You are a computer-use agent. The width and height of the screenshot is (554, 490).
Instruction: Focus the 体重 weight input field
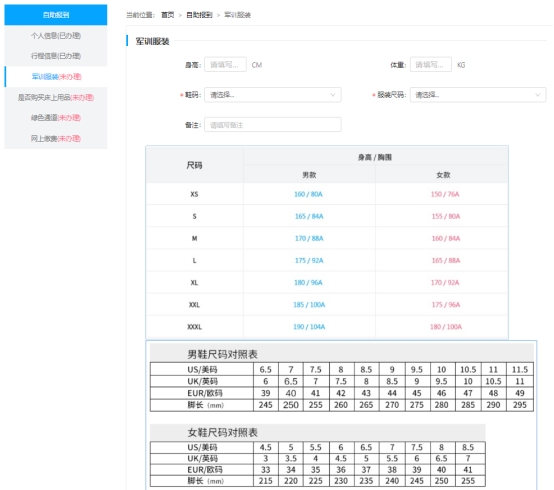tap(430, 65)
